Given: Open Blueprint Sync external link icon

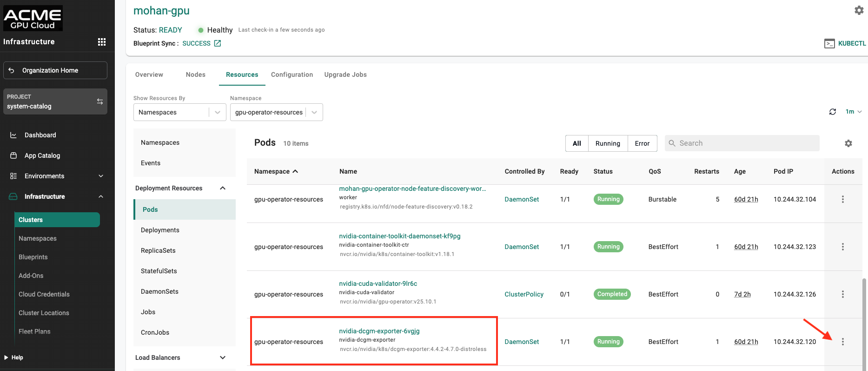Looking at the screenshot, I should click(218, 43).
